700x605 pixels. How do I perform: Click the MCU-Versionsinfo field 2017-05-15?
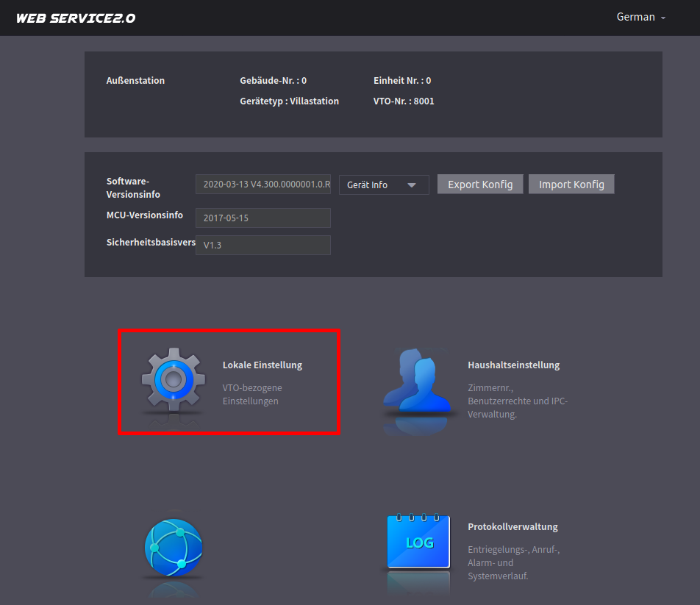pos(263,218)
